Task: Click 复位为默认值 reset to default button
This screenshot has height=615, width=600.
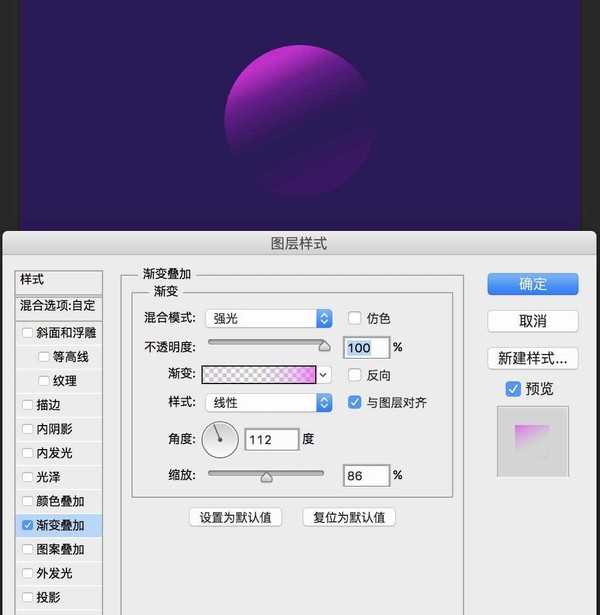Action: click(349, 517)
